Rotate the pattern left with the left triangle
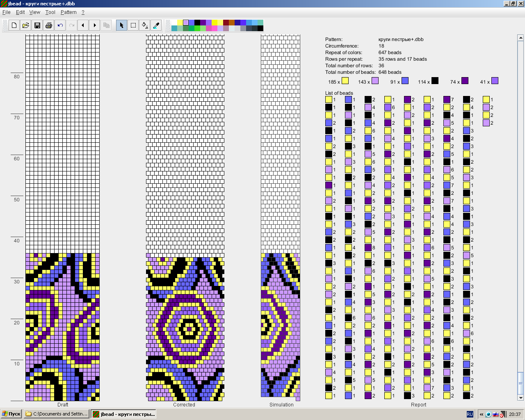 click(x=83, y=25)
